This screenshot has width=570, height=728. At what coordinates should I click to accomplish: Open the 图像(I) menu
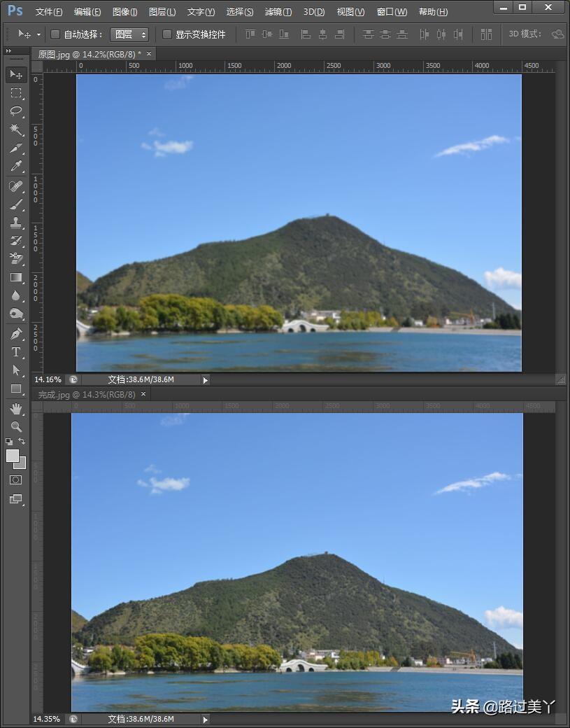[x=124, y=12]
